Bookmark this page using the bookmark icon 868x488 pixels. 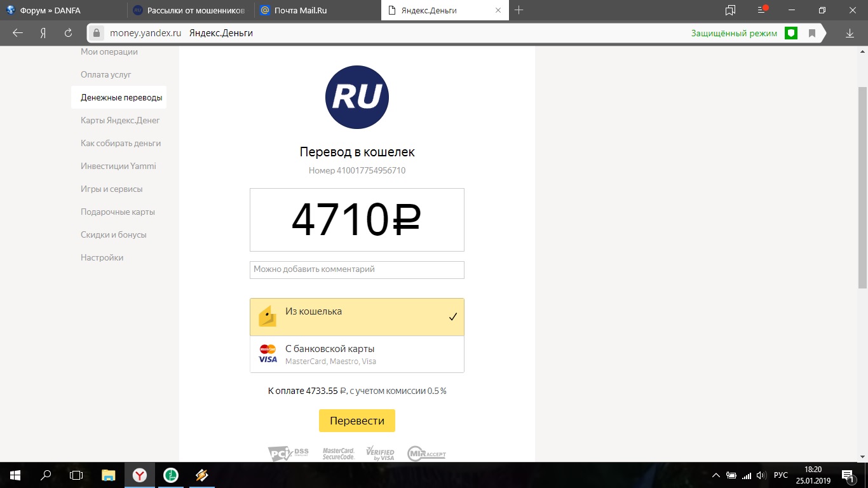pos(812,33)
